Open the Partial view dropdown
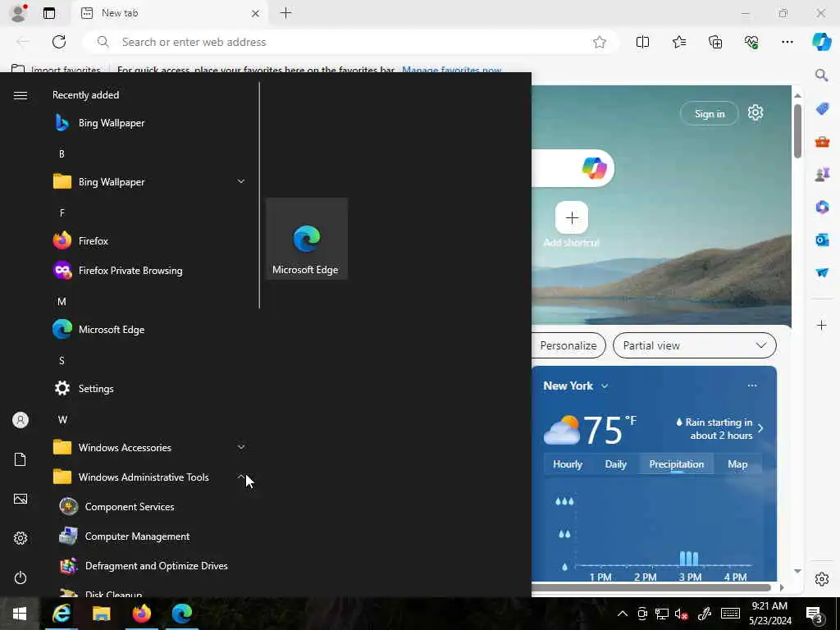Image resolution: width=840 pixels, height=630 pixels. point(694,345)
